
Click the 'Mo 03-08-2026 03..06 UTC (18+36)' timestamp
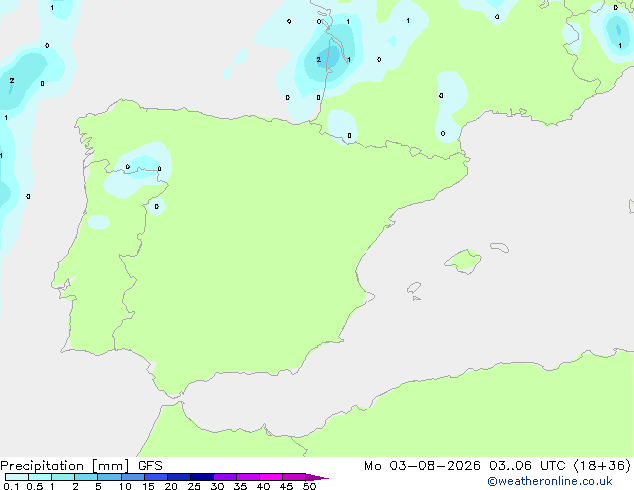pos(497,466)
